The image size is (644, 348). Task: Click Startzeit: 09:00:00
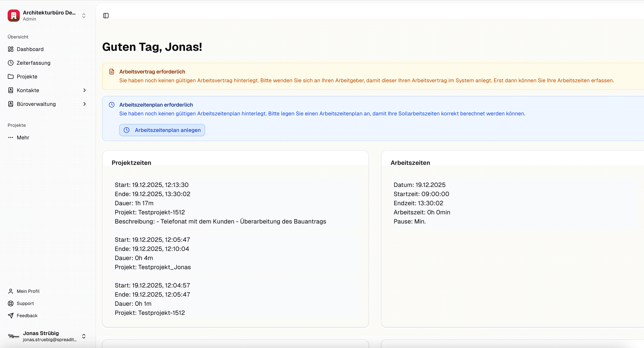coord(421,194)
